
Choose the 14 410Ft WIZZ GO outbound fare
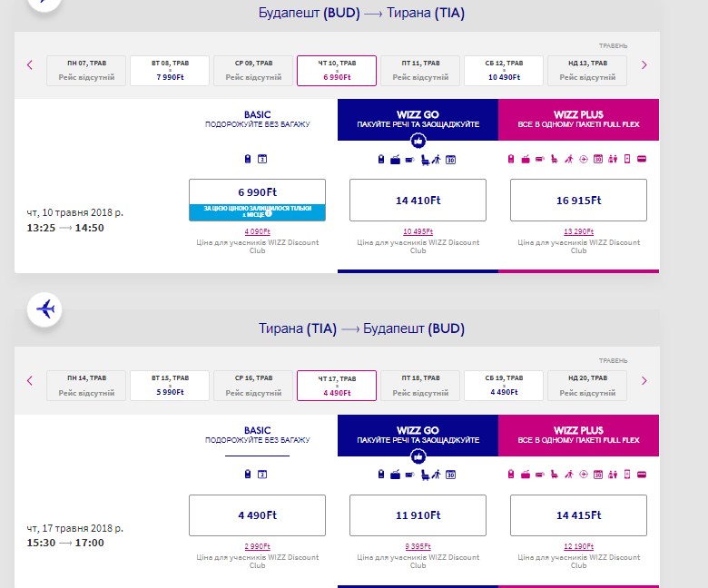click(x=418, y=201)
